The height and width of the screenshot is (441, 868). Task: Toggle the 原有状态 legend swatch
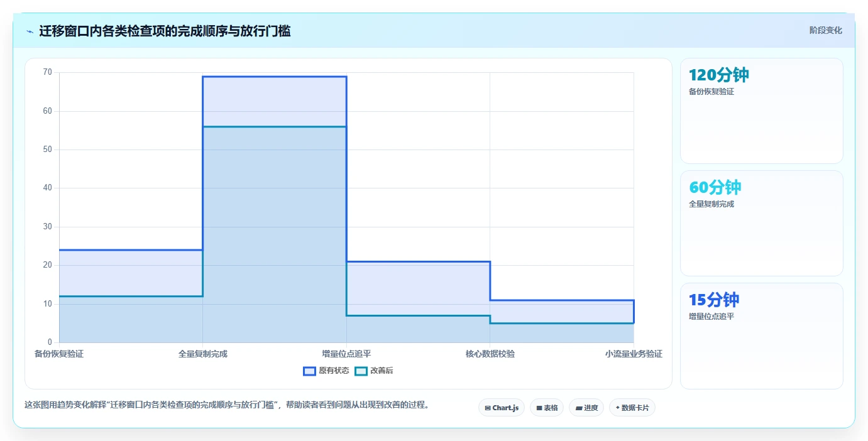click(x=309, y=371)
